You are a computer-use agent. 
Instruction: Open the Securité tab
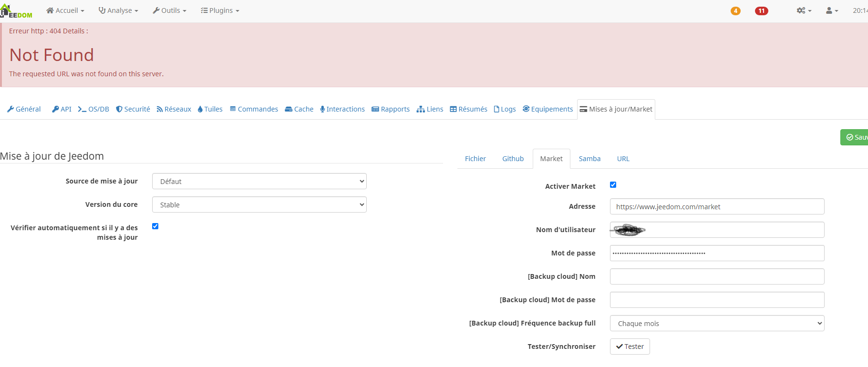pos(133,109)
